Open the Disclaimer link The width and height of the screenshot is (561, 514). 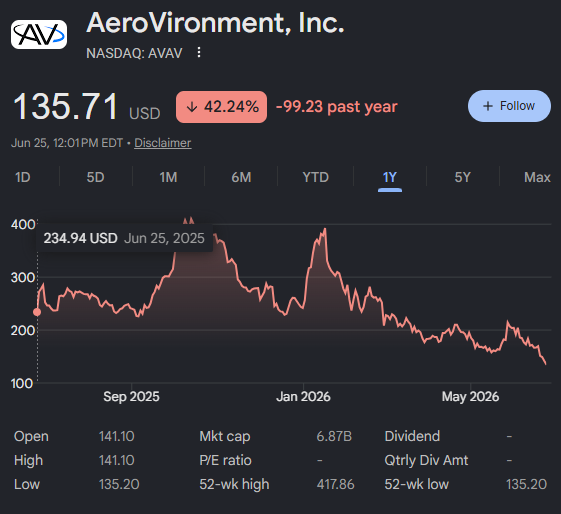click(x=162, y=143)
